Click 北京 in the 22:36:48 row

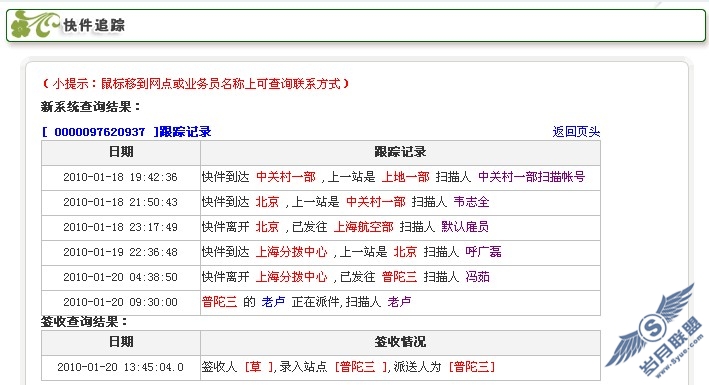[x=405, y=252]
